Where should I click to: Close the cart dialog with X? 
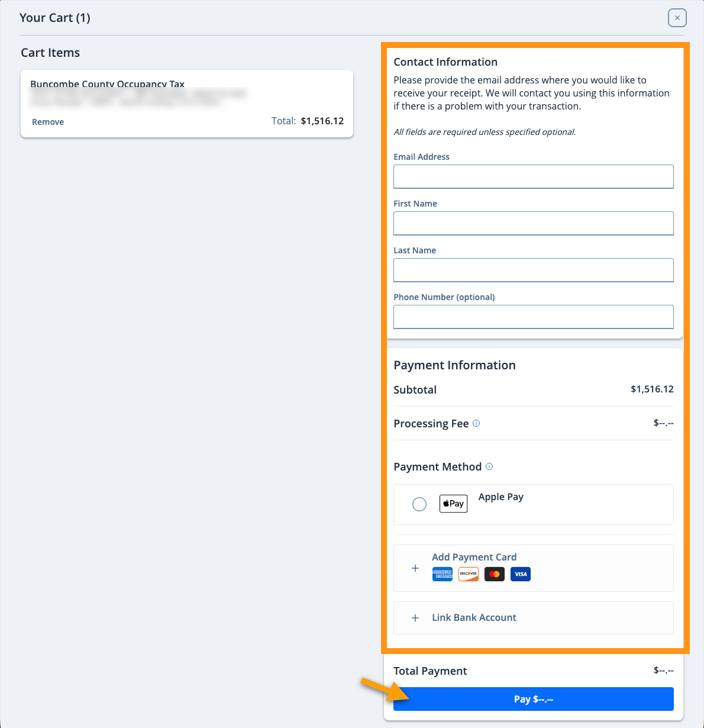[677, 18]
